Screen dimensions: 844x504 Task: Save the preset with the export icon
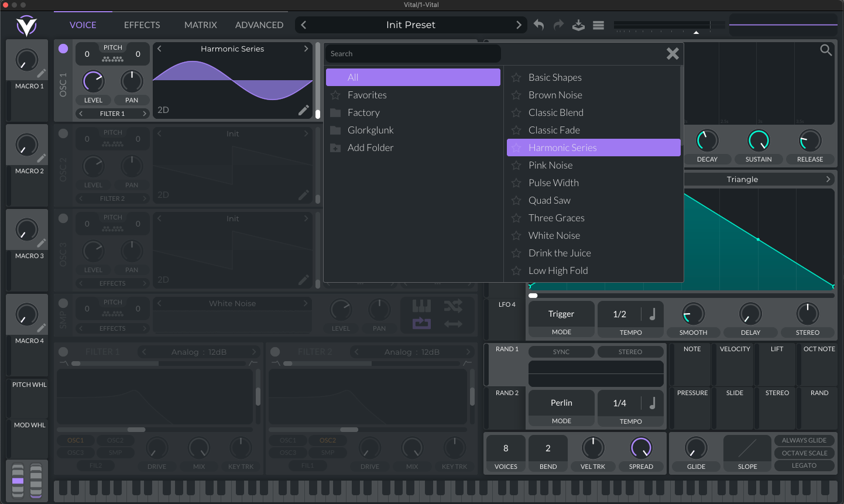(x=578, y=25)
